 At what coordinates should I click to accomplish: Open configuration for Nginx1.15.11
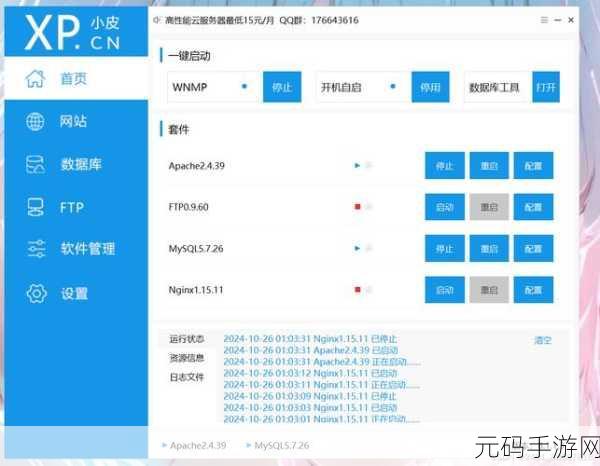pos(533,290)
